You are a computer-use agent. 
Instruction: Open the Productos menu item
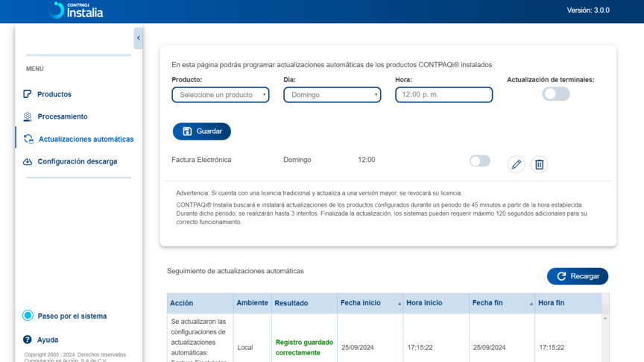tap(54, 94)
